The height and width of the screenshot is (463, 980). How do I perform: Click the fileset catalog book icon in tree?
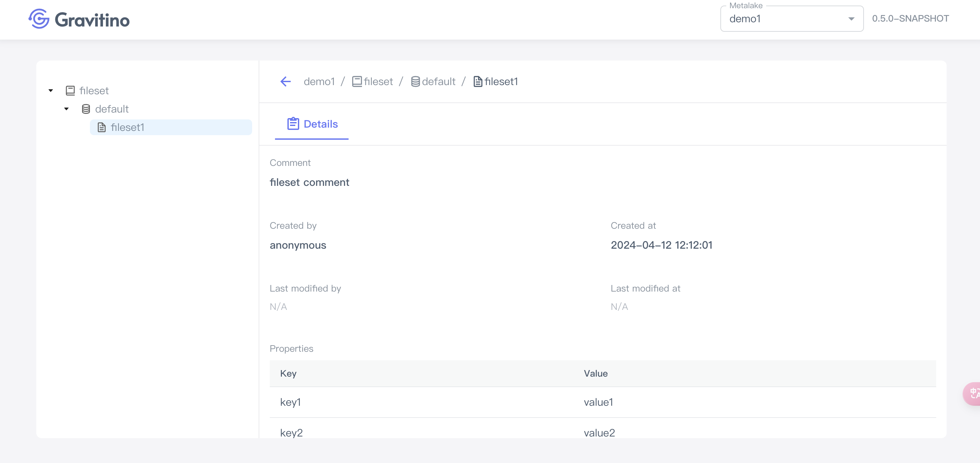tap(70, 91)
